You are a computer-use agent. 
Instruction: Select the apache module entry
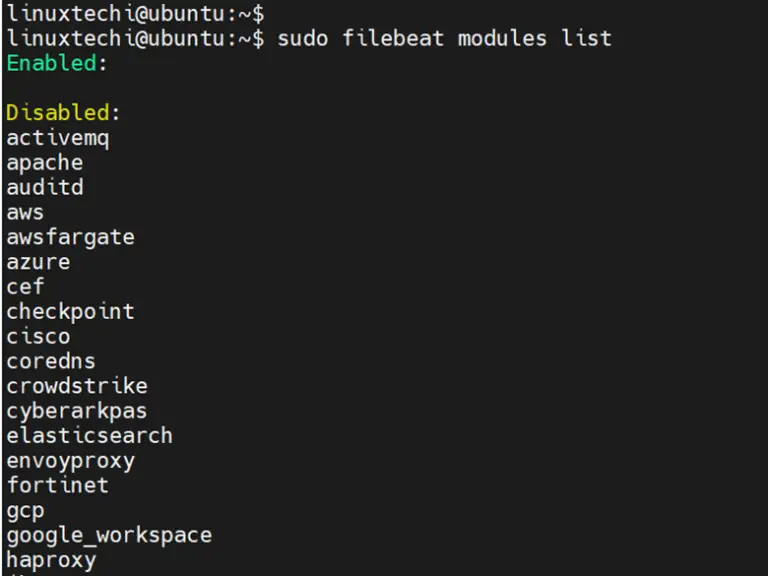(45, 164)
